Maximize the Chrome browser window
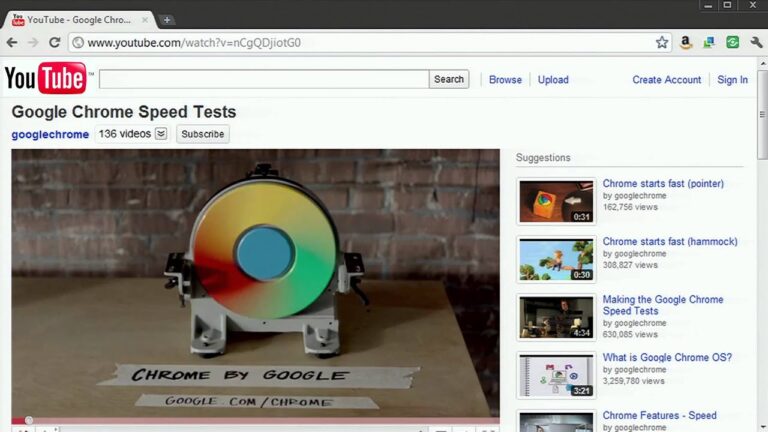The image size is (768, 432). point(727,5)
